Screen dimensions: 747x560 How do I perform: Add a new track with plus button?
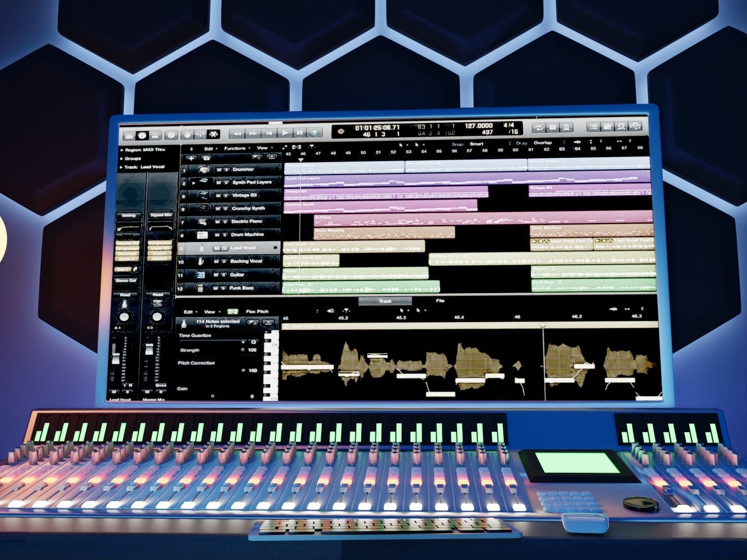tap(191, 159)
